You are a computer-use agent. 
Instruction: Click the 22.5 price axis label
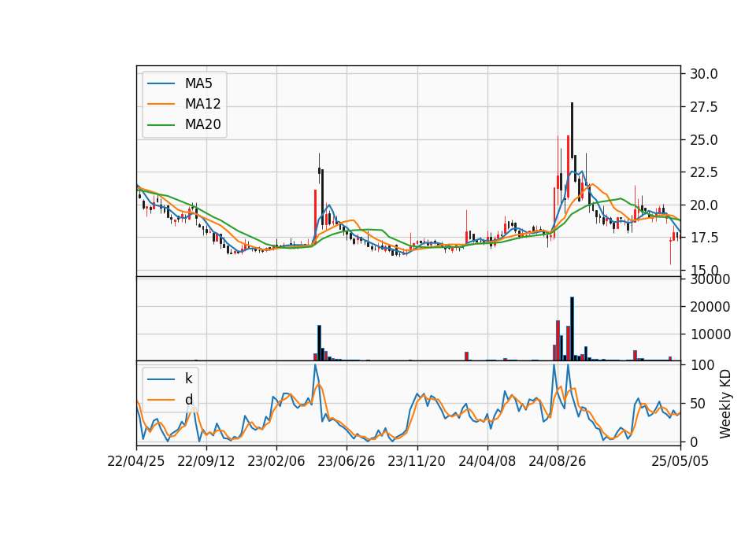(704, 172)
